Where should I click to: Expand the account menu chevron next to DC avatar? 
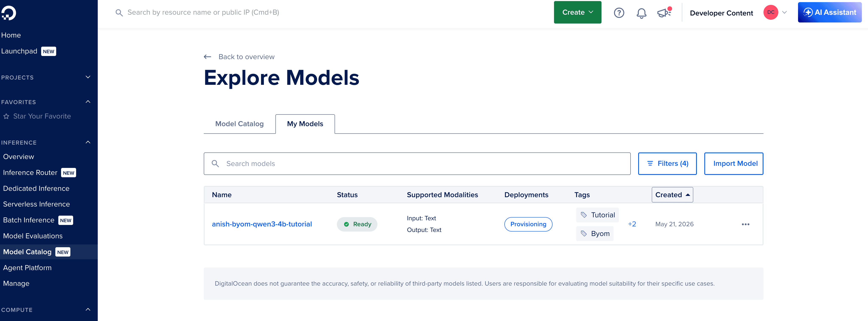tap(784, 13)
